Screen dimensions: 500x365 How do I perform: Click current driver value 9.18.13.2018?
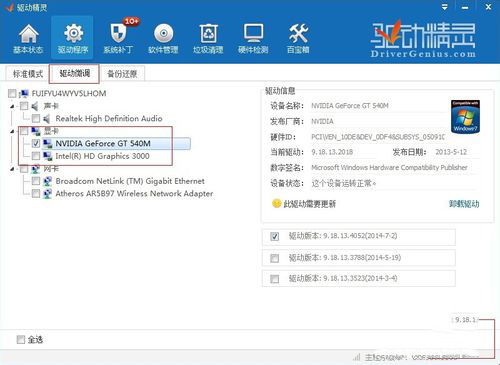(332, 152)
